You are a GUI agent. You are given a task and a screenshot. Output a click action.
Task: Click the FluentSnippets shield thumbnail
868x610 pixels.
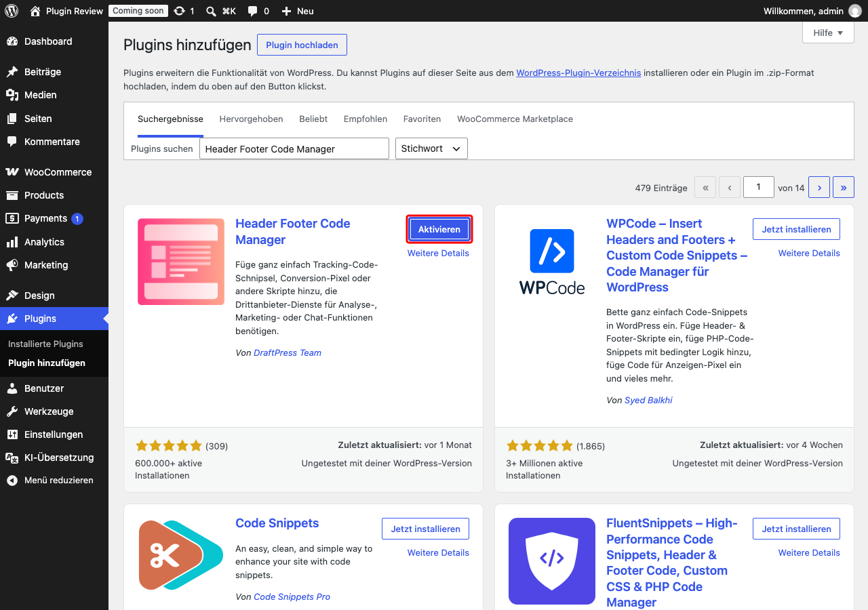(552, 561)
